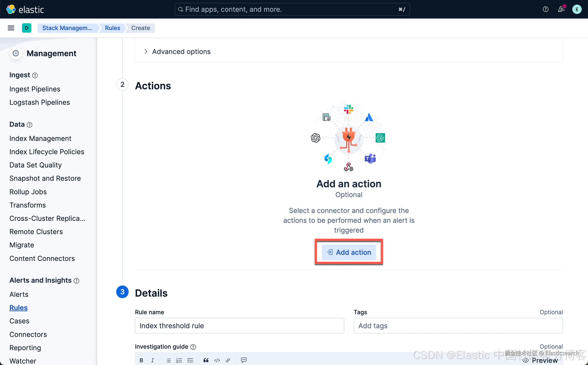Toggle Preview mode for the investigation guide
588x365 pixels.
tap(540, 360)
